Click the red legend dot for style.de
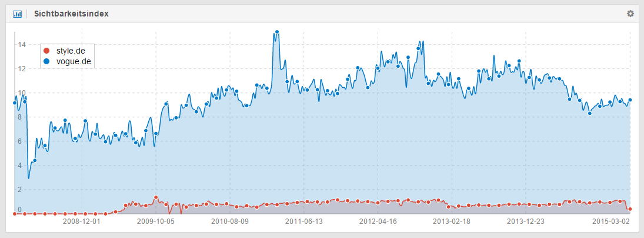The height and width of the screenshot is (238, 644). tap(47, 51)
